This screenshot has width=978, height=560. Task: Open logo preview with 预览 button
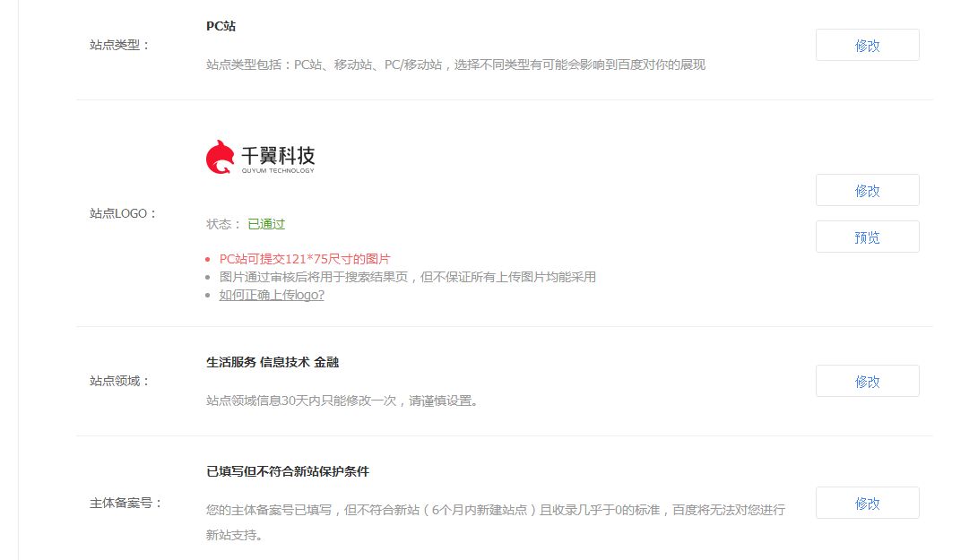click(867, 237)
